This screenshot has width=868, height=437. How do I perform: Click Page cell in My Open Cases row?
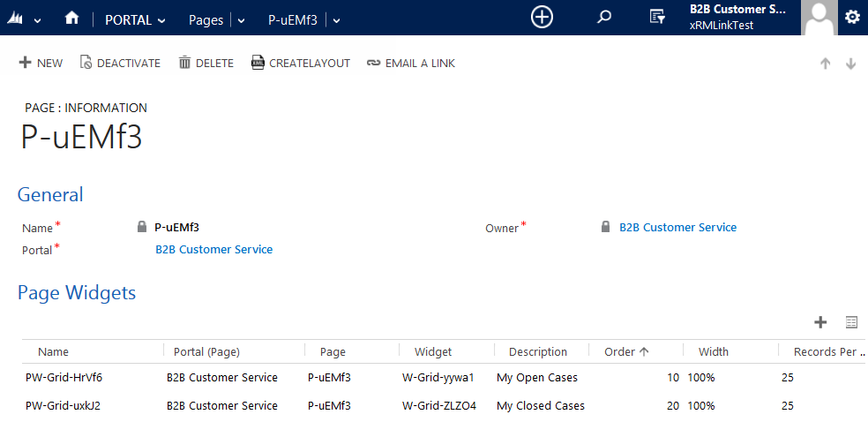coord(329,378)
